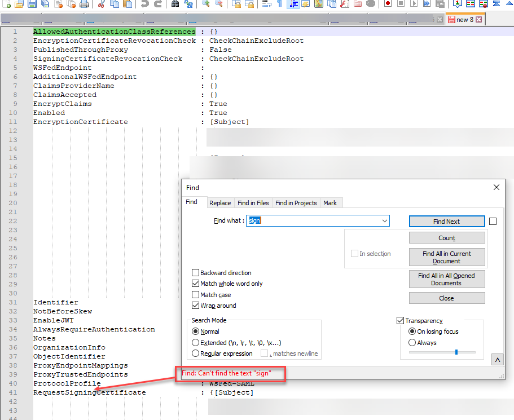Screen dimensions: 514x420
Task: Tick the checkbox beside Find Next
Action: point(493,222)
